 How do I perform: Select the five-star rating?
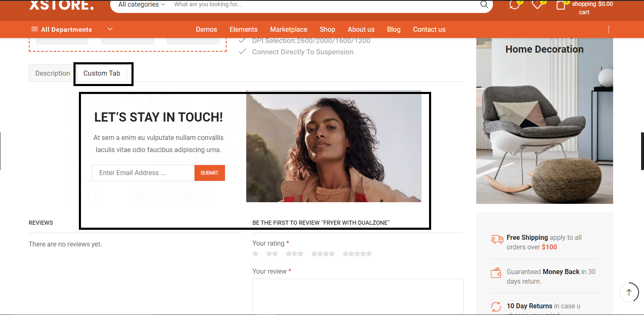coord(357,254)
